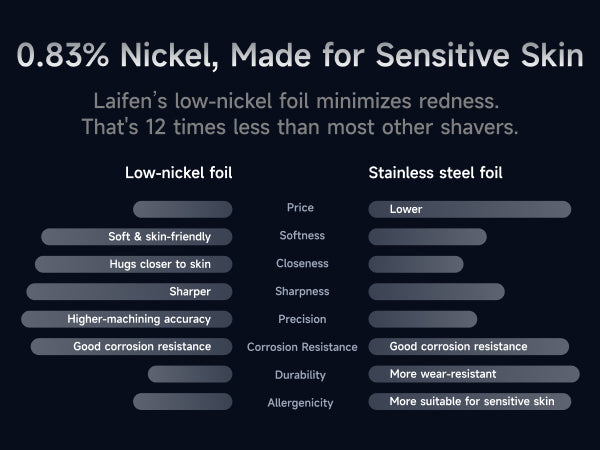Click the "Lower" price bar

(469, 209)
